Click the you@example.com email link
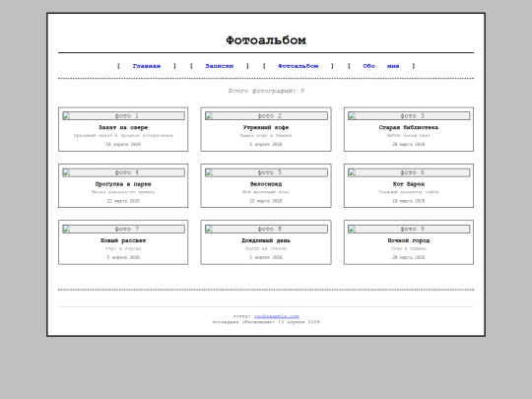Image resolution: width=532 pixels, height=399 pixels. tap(277, 316)
